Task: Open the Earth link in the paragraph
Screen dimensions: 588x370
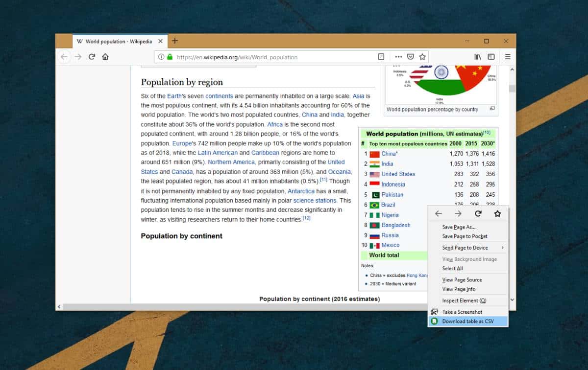Action: tap(174, 96)
